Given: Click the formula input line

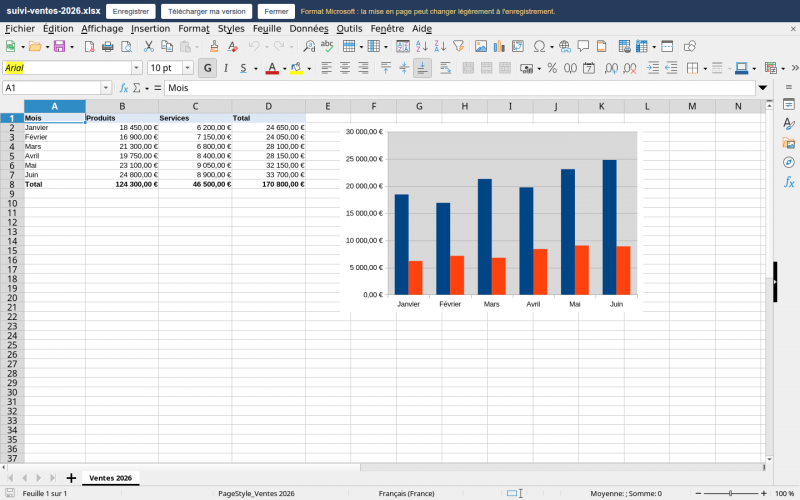Looking at the screenshot, I should [459, 88].
